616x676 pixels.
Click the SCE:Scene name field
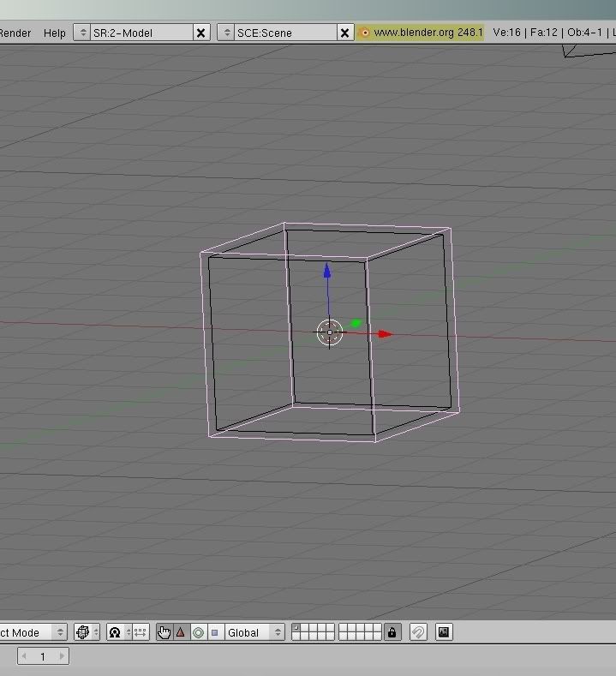285,33
